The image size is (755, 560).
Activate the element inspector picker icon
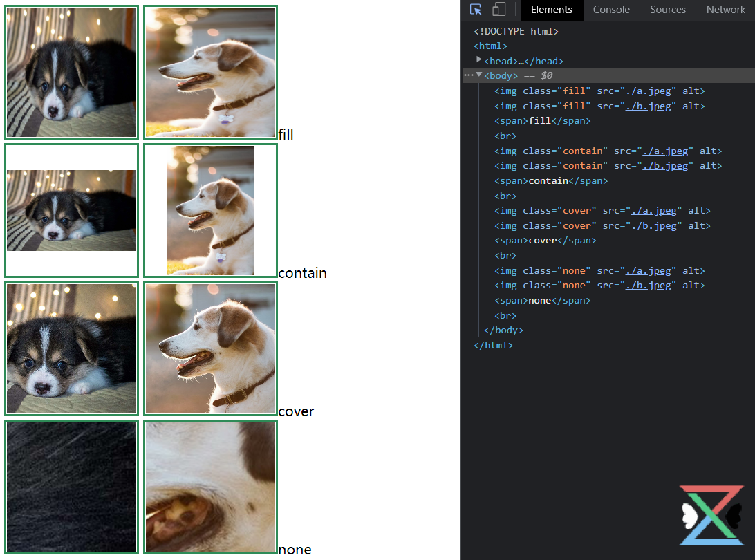point(476,10)
